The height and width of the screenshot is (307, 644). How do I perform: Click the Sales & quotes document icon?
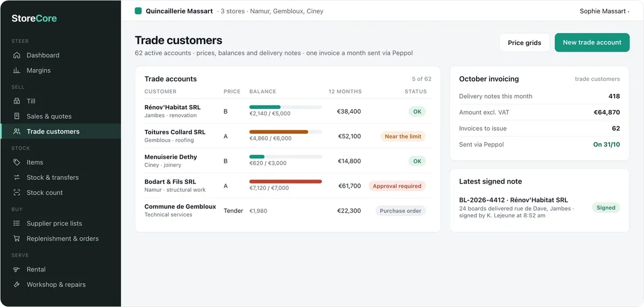coord(17,116)
